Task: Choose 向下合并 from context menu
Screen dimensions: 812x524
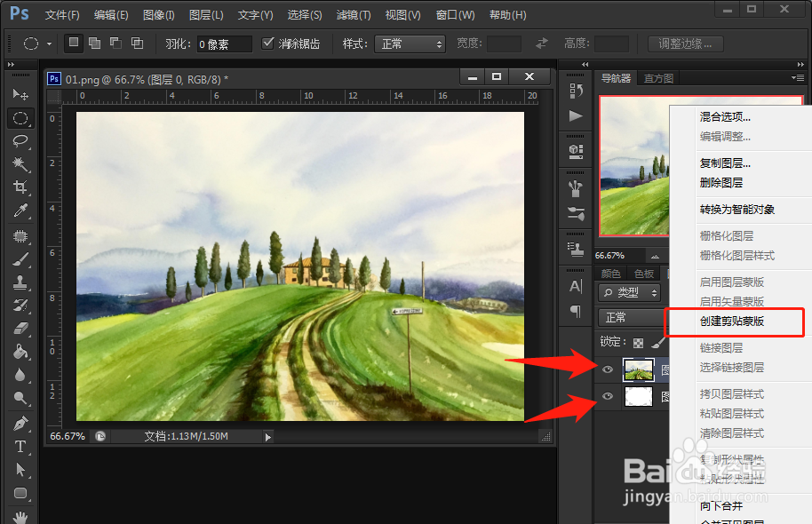Action: pyautogui.click(x=720, y=506)
